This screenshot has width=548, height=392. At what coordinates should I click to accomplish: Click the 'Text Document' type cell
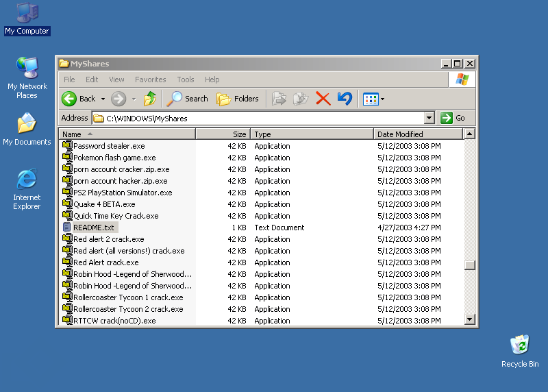click(x=279, y=228)
